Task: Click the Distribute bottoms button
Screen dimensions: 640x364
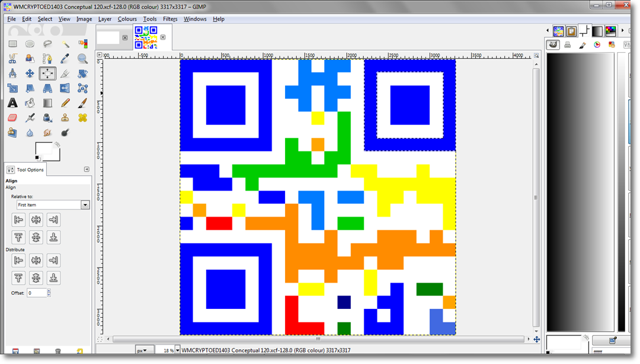Action: click(x=53, y=278)
